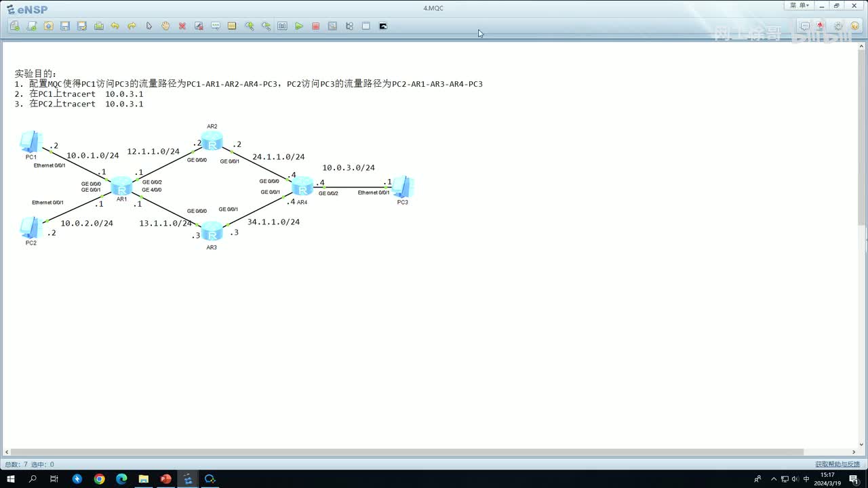Click the Print toolbar icon

[99, 26]
